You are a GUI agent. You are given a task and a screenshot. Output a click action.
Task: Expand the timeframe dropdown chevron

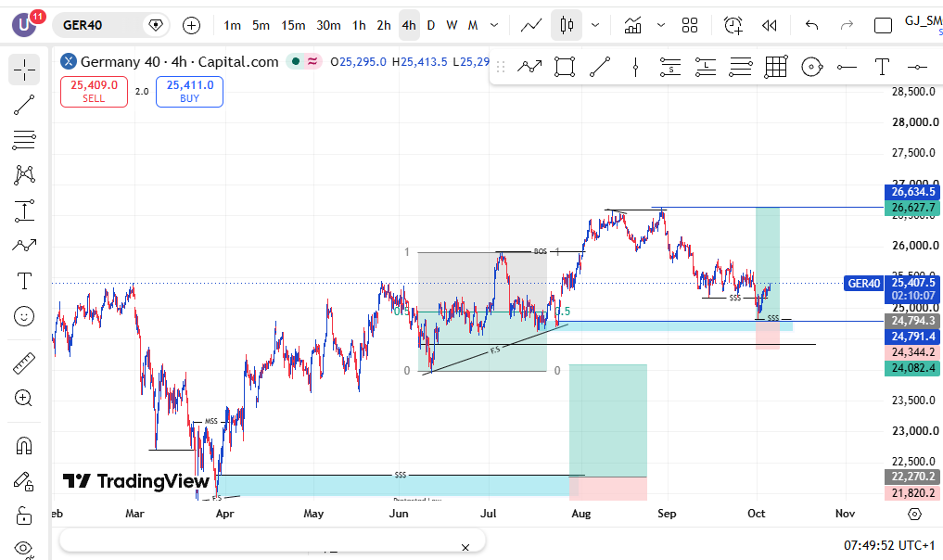coord(494,25)
